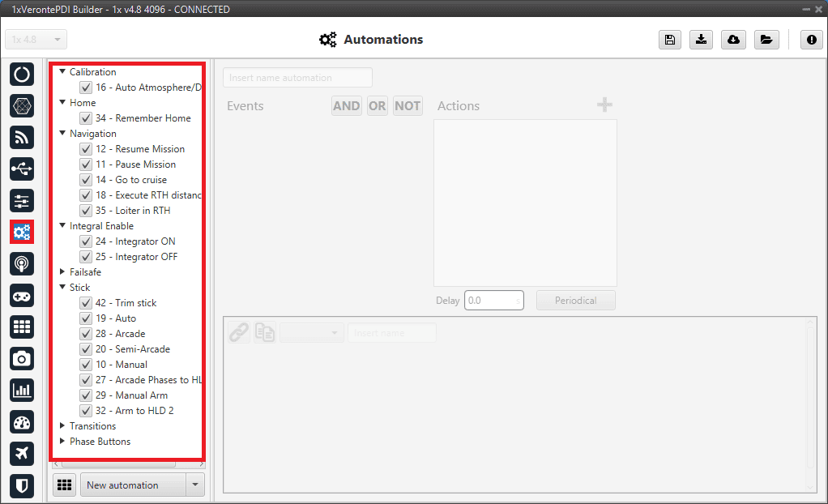Click the AND events button

(347, 106)
